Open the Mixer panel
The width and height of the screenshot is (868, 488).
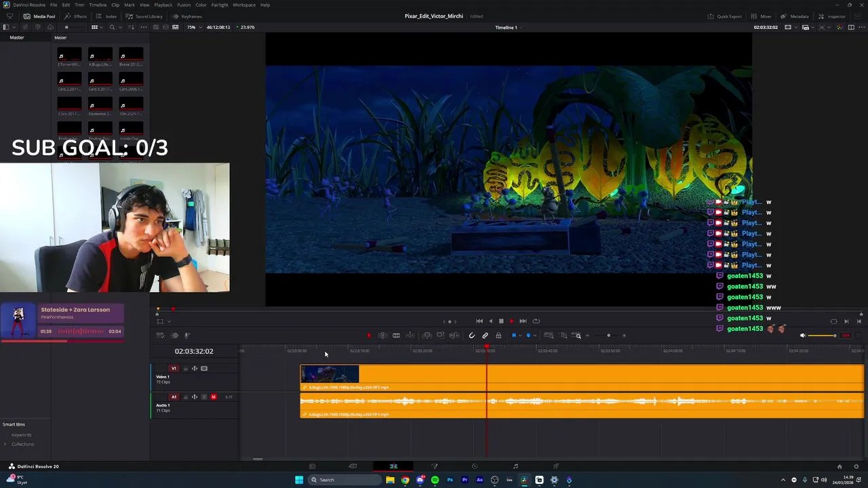point(762,16)
